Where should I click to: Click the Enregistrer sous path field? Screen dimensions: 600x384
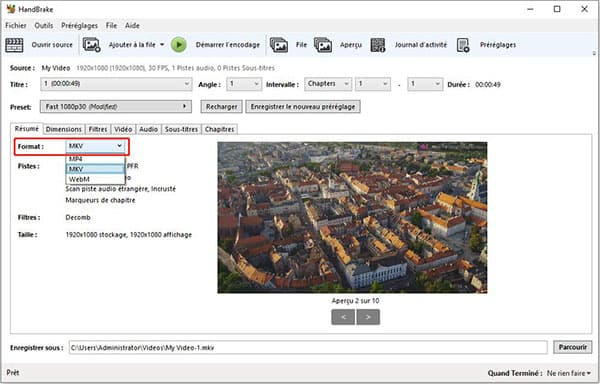(x=308, y=348)
